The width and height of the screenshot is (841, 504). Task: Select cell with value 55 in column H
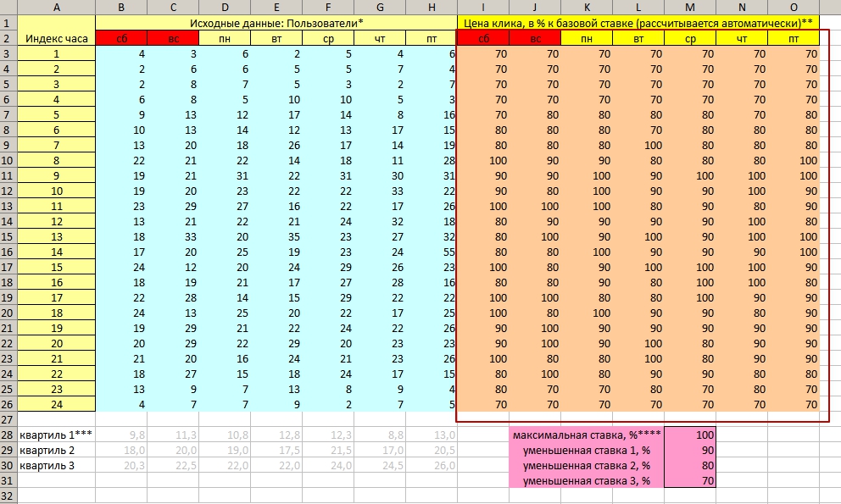[x=431, y=252]
